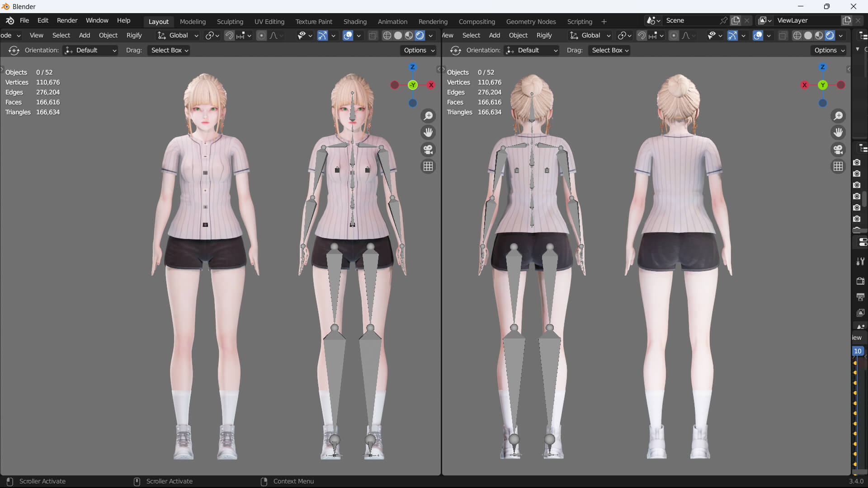This screenshot has height=488, width=868.
Task: Open the Render menu
Action: click(x=67, y=21)
